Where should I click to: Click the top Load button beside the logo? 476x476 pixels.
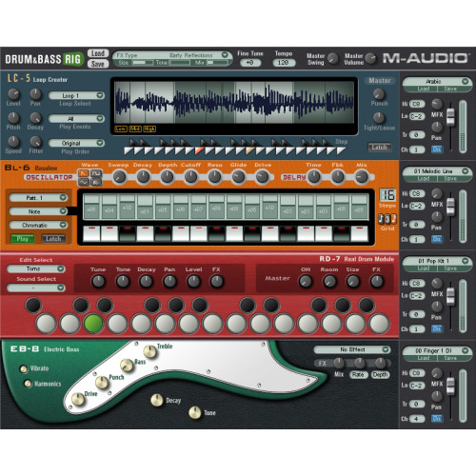coord(98,53)
